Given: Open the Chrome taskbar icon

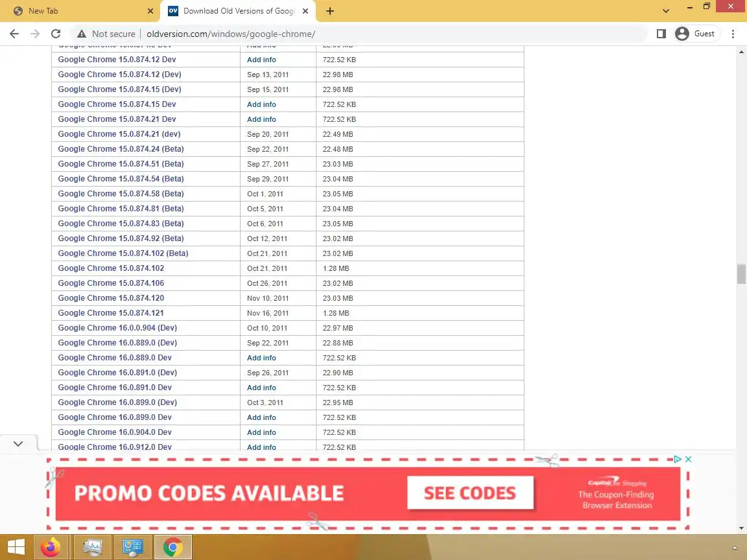Looking at the screenshot, I should point(173,547).
